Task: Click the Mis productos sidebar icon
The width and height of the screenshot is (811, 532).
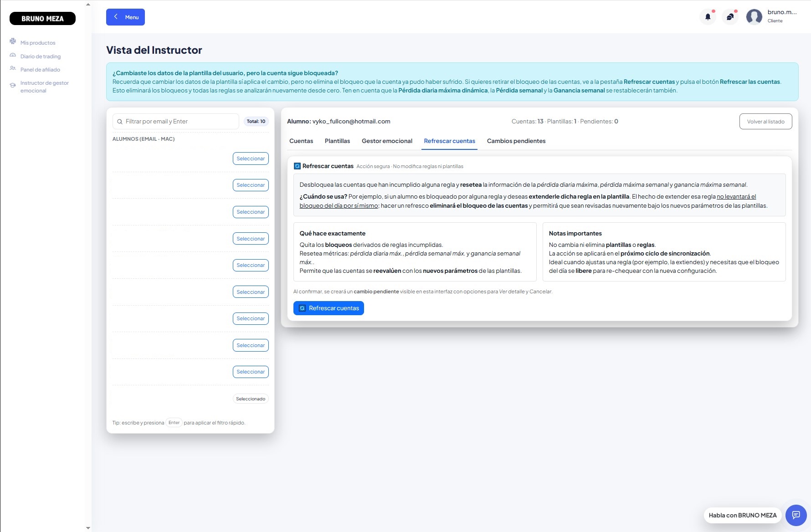Action: click(13, 42)
